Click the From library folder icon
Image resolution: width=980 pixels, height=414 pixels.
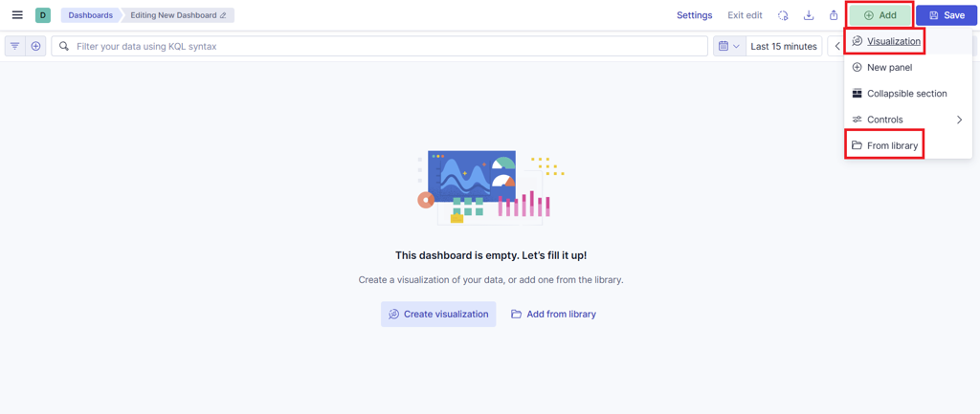(x=857, y=145)
